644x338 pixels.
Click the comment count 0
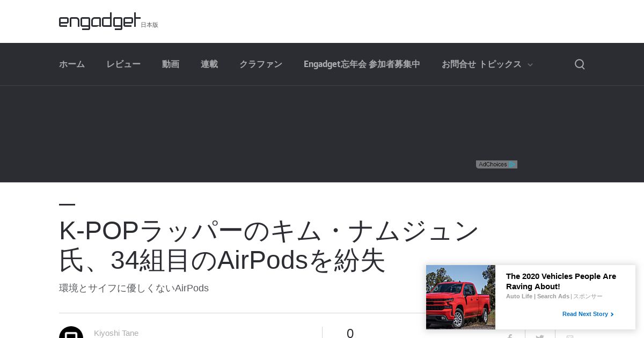pyautogui.click(x=350, y=333)
